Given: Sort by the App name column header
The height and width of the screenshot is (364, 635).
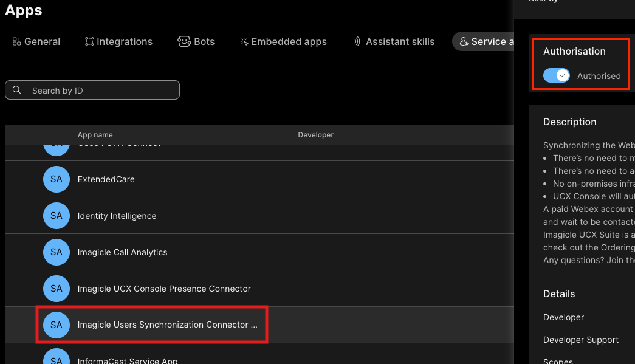Looking at the screenshot, I should pyautogui.click(x=95, y=135).
